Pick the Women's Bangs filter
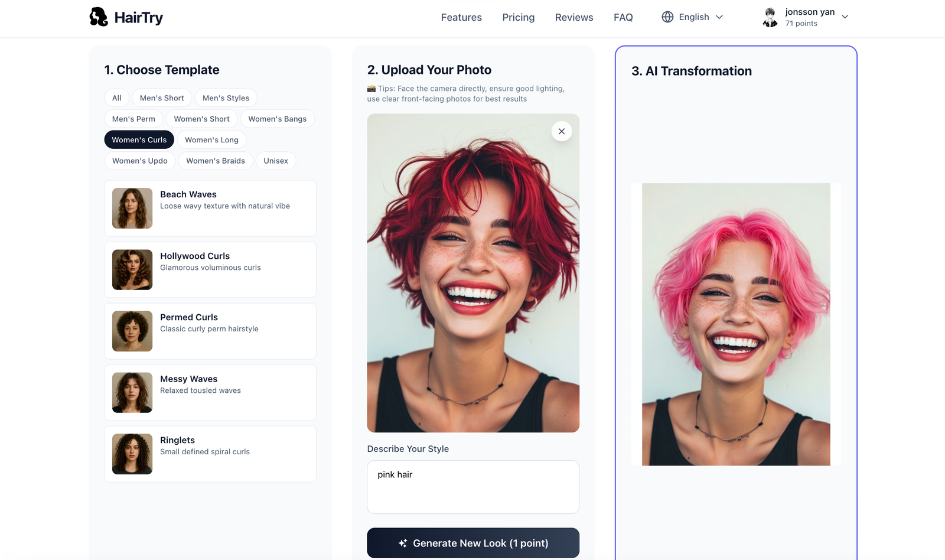 pos(278,119)
